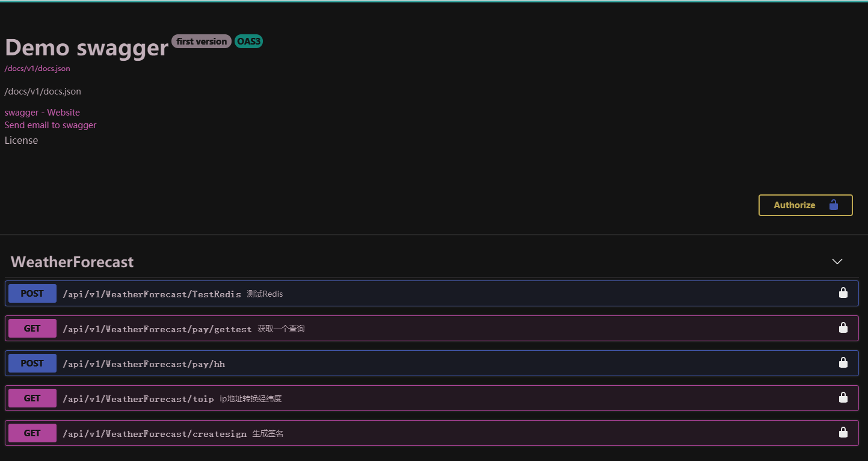Image resolution: width=868 pixels, height=461 pixels.
Task: Click the grey /docs/v1/docs.json description text
Action: coord(43,91)
